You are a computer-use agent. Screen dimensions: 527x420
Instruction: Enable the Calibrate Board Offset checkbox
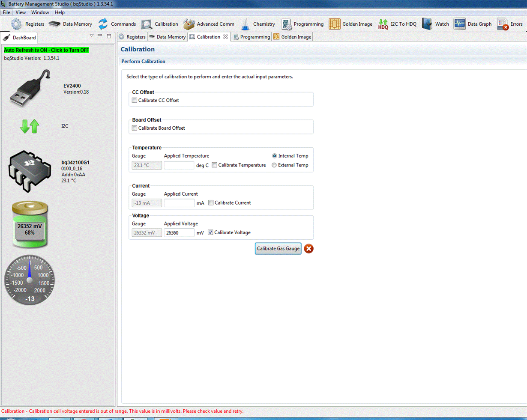pyautogui.click(x=135, y=128)
